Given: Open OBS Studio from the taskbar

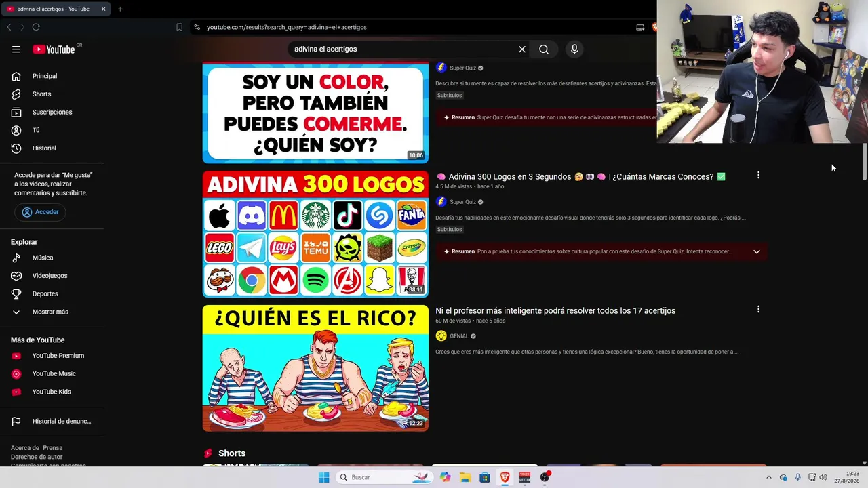Looking at the screenshot, I should (x=545, y=477).
